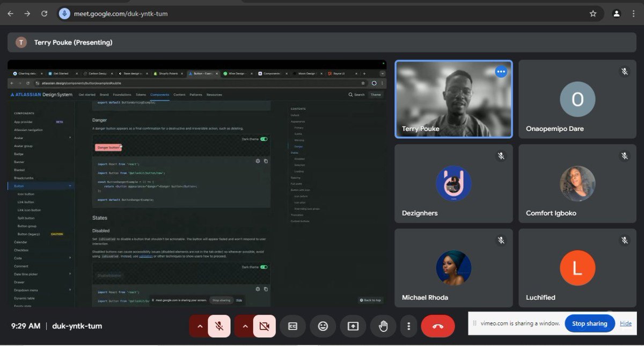Select Luchified's orange L avatar
Screen dimensions: 644x346
[x=577, y=268]
